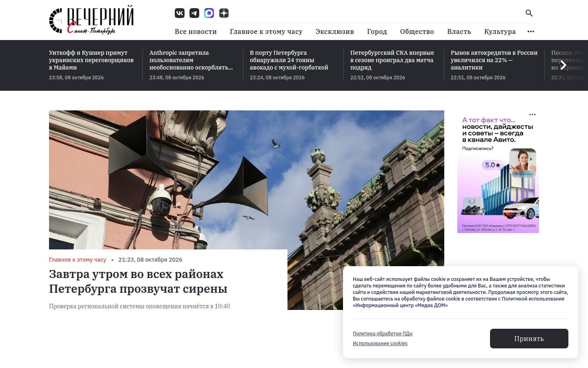Open the ad options three-dot menu
This screenshot has width=588, height=368.
pos(532,114)
